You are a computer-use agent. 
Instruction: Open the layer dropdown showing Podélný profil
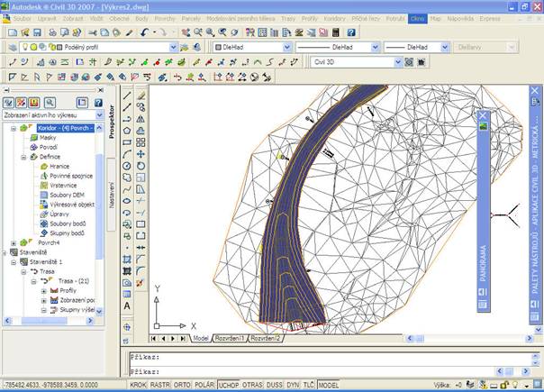[173, 47]
